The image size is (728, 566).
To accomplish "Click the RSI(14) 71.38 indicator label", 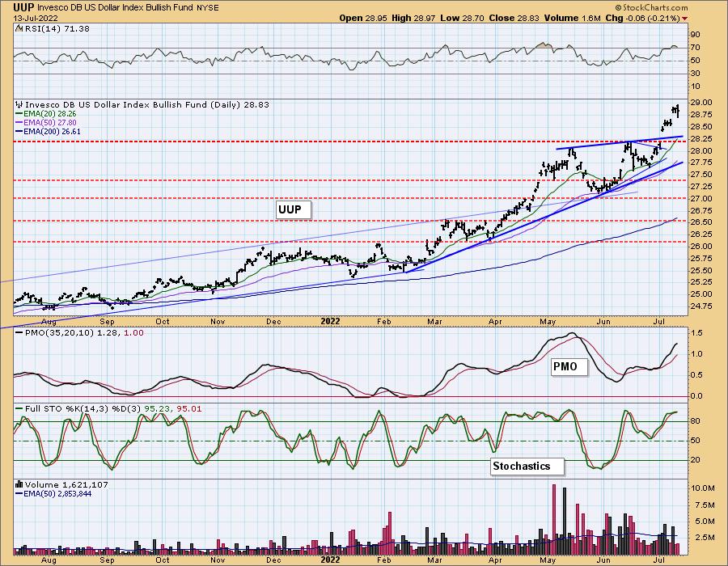I will [57, 29].
